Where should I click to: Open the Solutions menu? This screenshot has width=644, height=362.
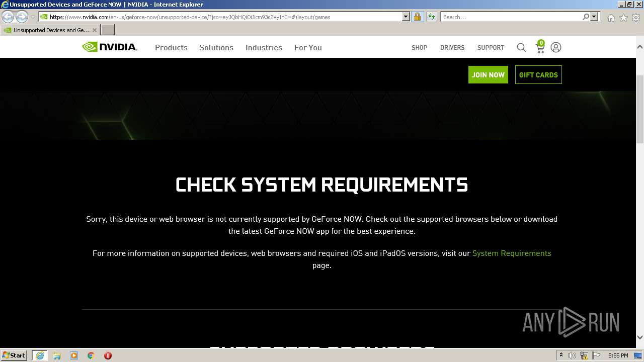(216, 47)
